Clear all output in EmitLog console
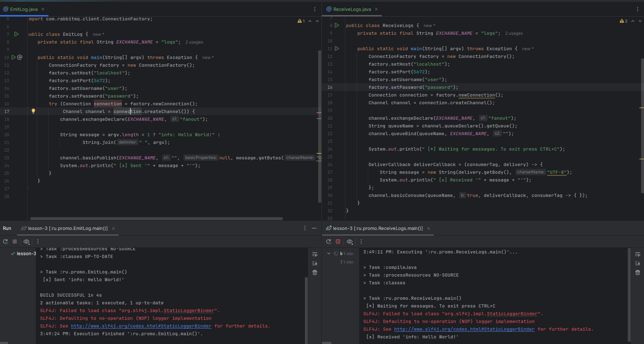 click(315, 272)
